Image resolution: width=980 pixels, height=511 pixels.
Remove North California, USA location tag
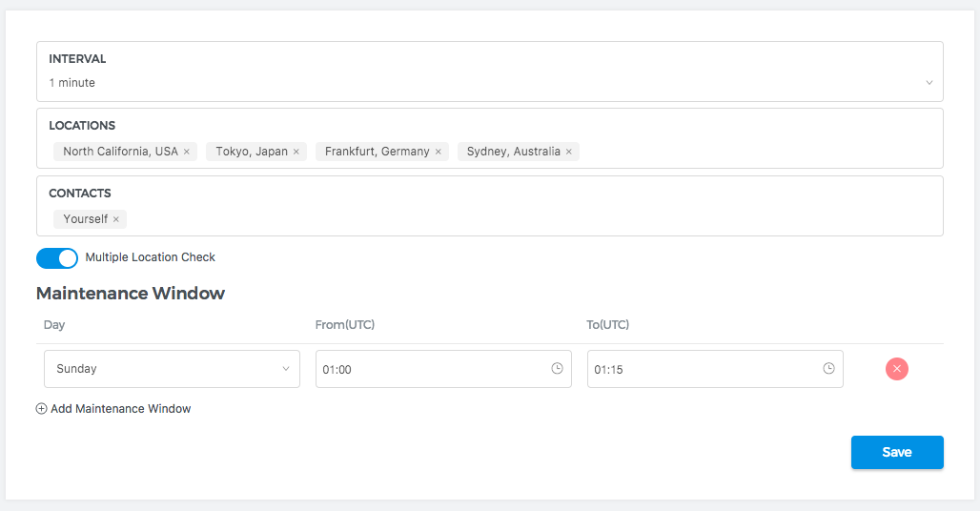187,152
